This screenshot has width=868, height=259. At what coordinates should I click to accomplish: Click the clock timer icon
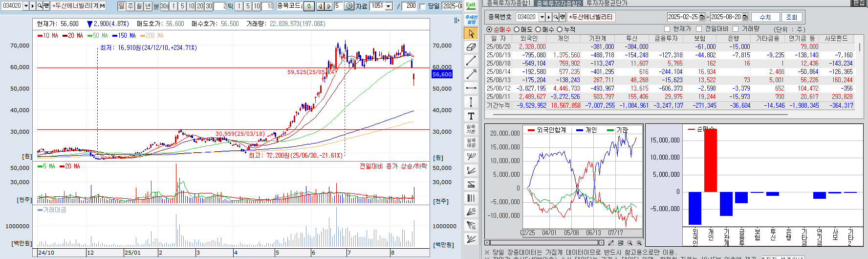pos(349,6)
